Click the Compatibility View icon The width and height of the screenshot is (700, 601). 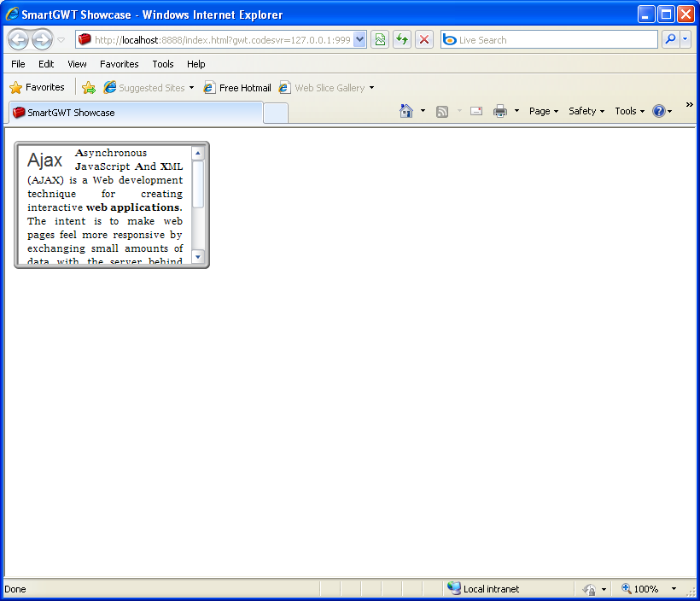(x=380, y=39)
